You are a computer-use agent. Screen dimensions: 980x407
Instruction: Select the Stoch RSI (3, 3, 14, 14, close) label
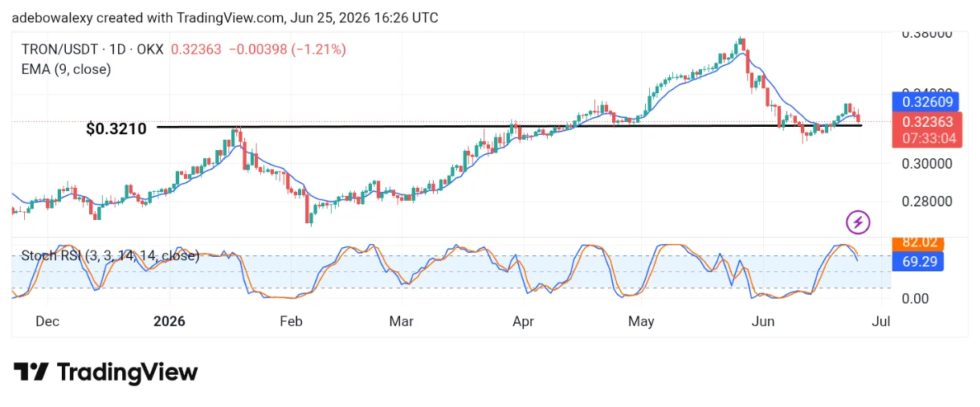(x=110, y=256)
